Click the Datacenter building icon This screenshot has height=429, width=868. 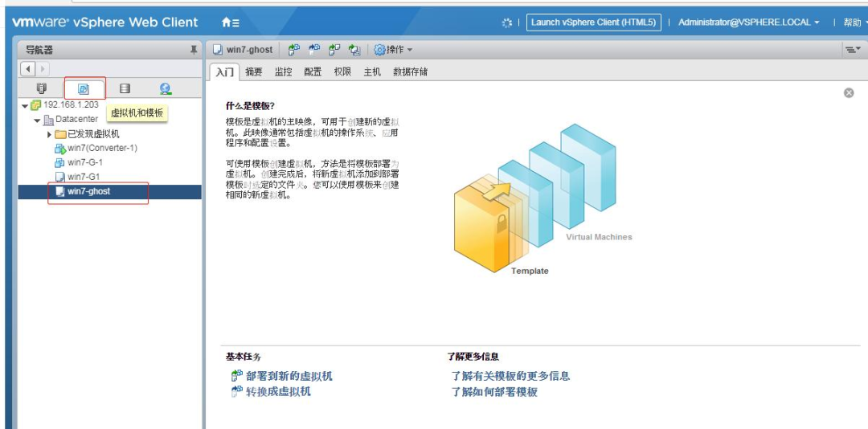click(49, 120)
